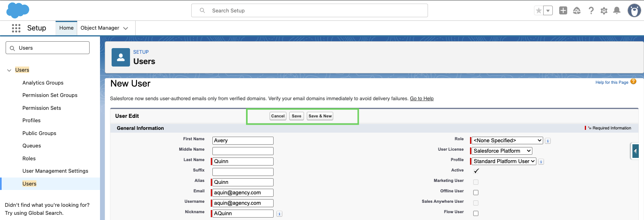The height and width of the screenshot is (220, 644).
Task: Click the Quick Find magnifier icon
Action: pos(12,48)
